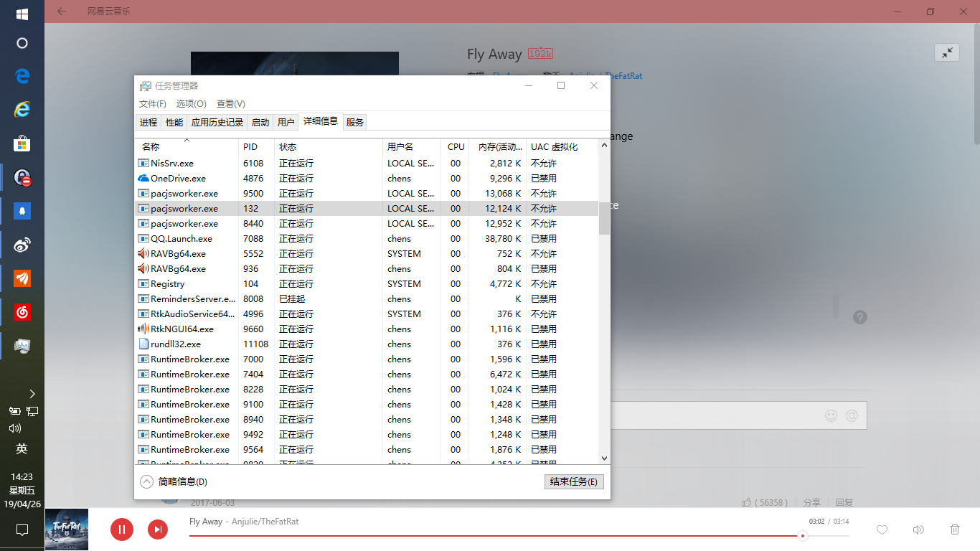Open the 选项 menu
The height and width of the screenshot is (551, 980).
(x=189, y=103)
